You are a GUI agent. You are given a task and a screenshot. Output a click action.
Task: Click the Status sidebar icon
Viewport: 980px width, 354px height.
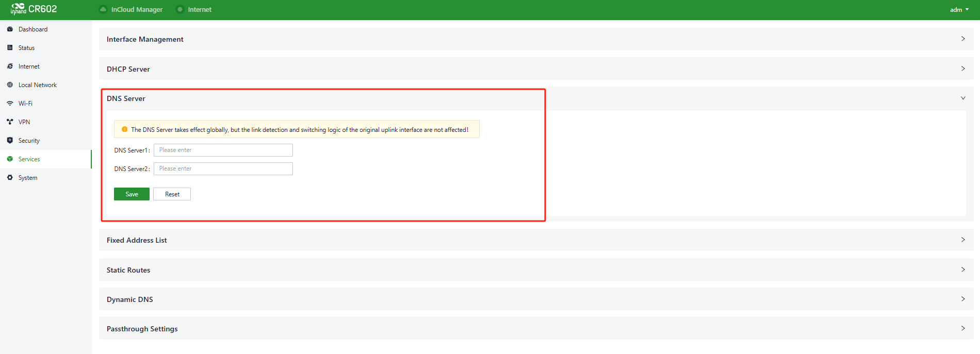10,48
